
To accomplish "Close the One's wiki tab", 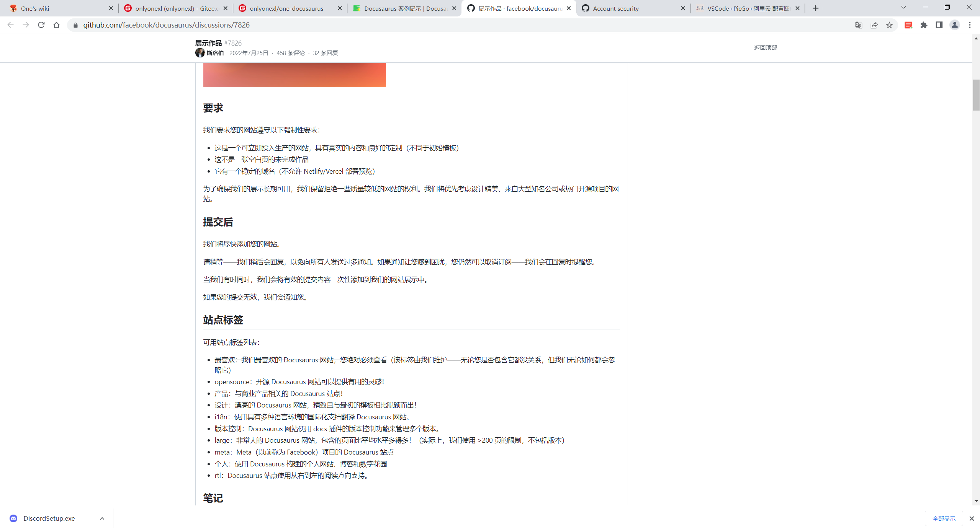I will pyautogui.click(x=111, y=8).
